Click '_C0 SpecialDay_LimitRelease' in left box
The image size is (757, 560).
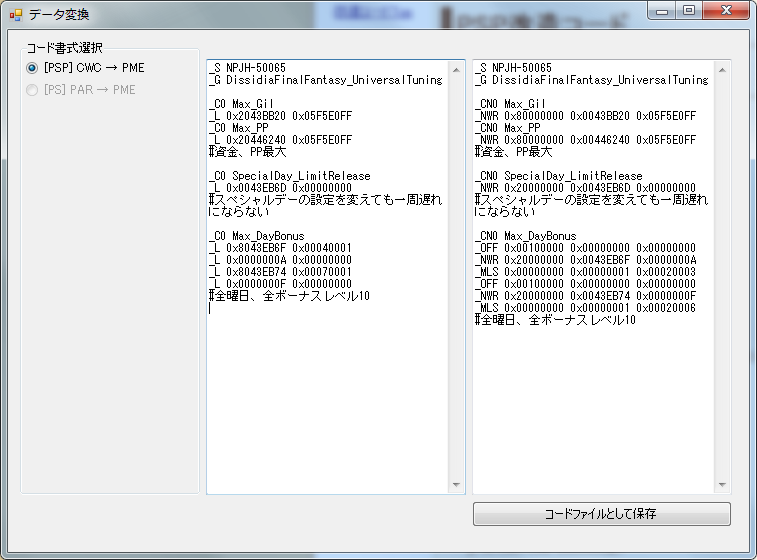(290, 176)
